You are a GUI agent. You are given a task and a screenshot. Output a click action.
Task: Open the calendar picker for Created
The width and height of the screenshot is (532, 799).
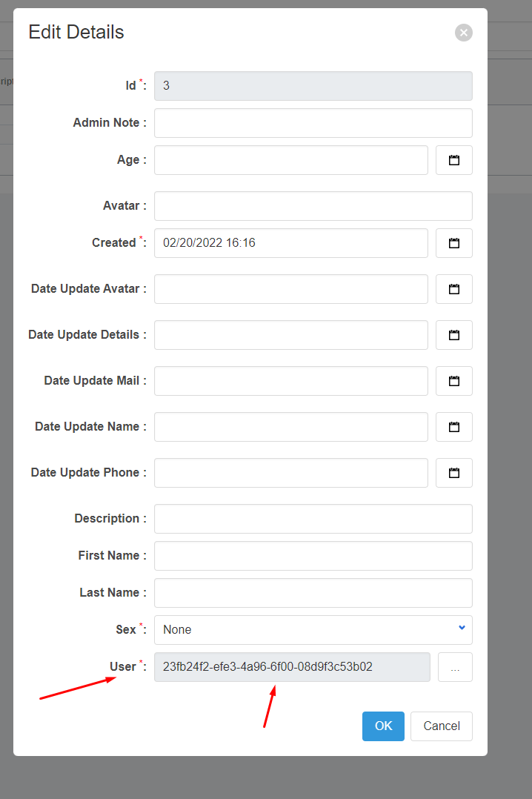[x=454, y=242]
